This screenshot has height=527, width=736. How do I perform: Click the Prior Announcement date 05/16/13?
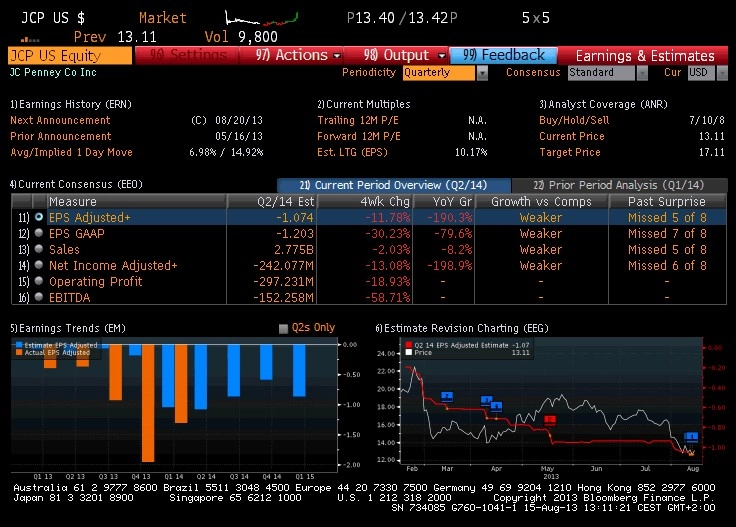[x=239, y=136]
